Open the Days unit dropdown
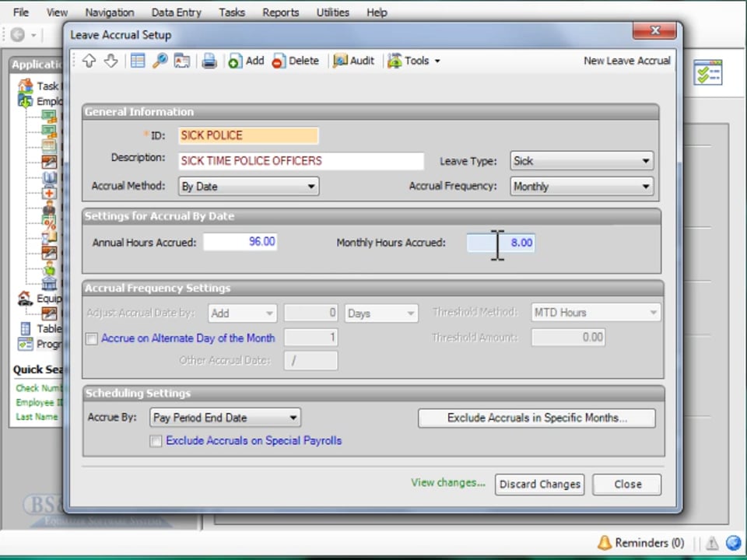 pyautogui.click(x=381, y=313)
